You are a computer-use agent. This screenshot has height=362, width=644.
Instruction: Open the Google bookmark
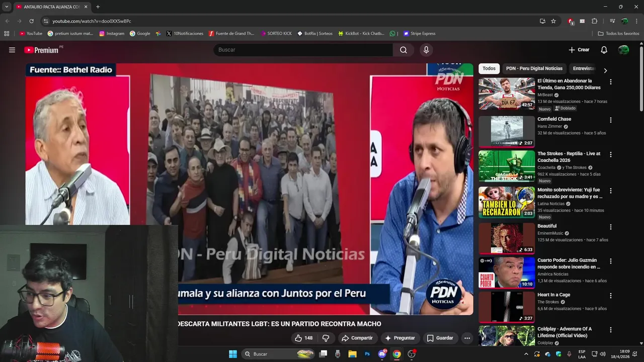pos(140,34)
